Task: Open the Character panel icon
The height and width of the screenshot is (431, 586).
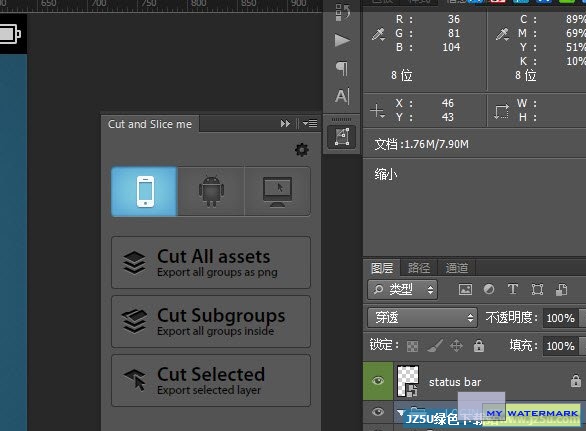Action: point(342,96)
